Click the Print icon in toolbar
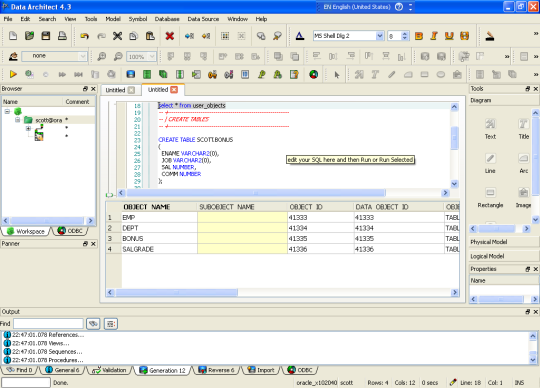 [62, 36]
